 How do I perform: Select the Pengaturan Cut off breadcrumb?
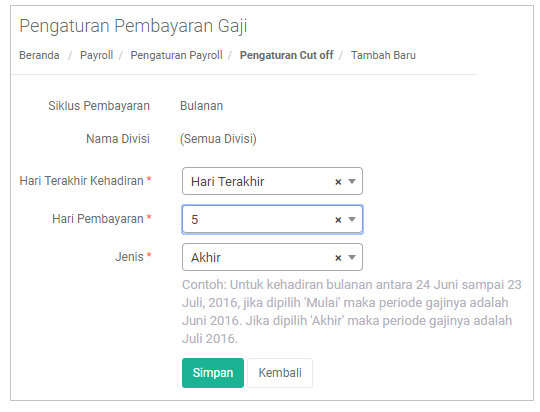(x=287, y=55)
